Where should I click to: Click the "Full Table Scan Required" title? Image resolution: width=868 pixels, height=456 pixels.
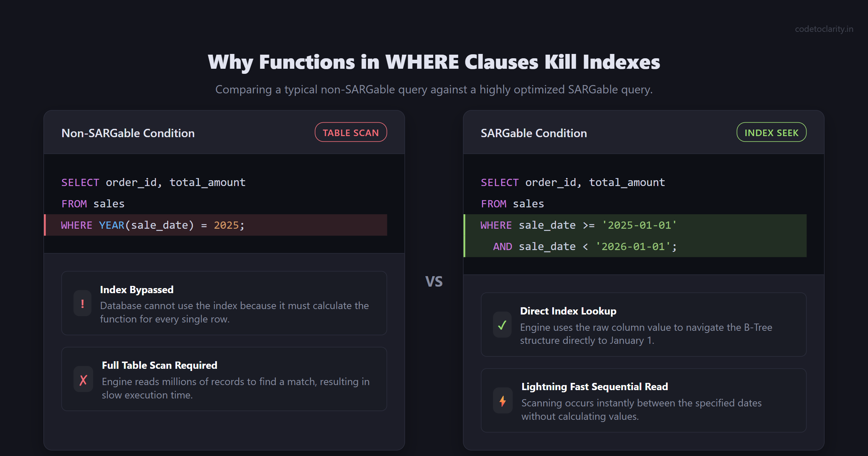(x=159, y=365)
